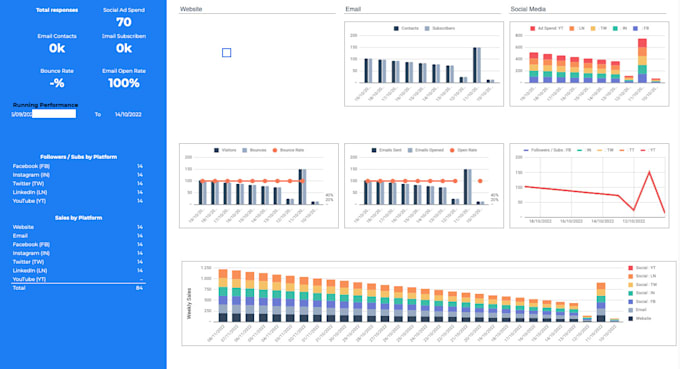
Task: Tick the small blue square in Website section
Action: [226, 52]
